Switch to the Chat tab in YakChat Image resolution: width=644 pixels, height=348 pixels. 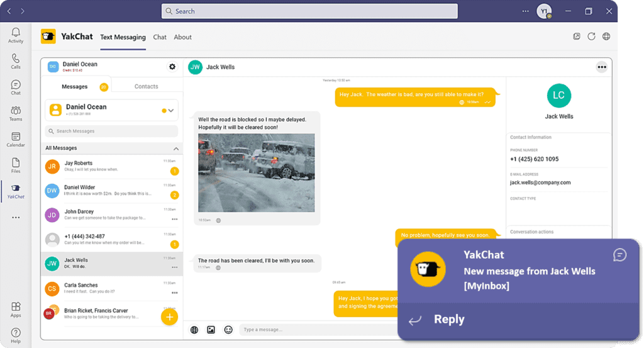(x=160, y=37)
